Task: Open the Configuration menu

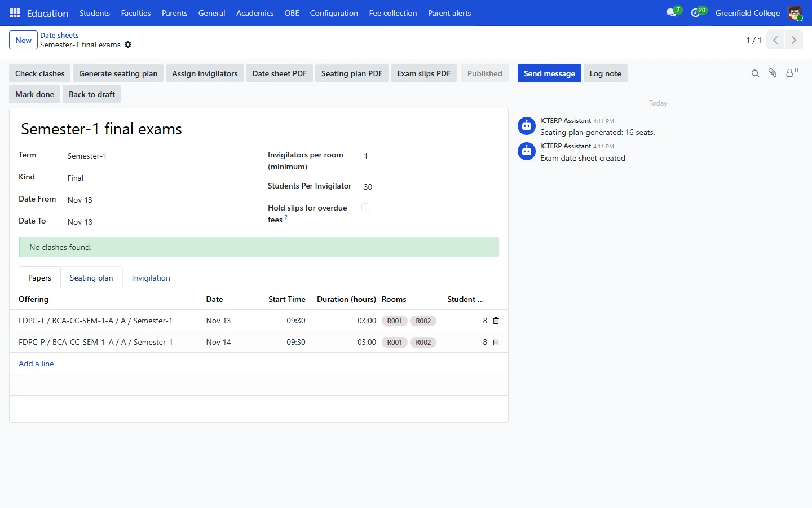Action: click(x=334, y=13)
